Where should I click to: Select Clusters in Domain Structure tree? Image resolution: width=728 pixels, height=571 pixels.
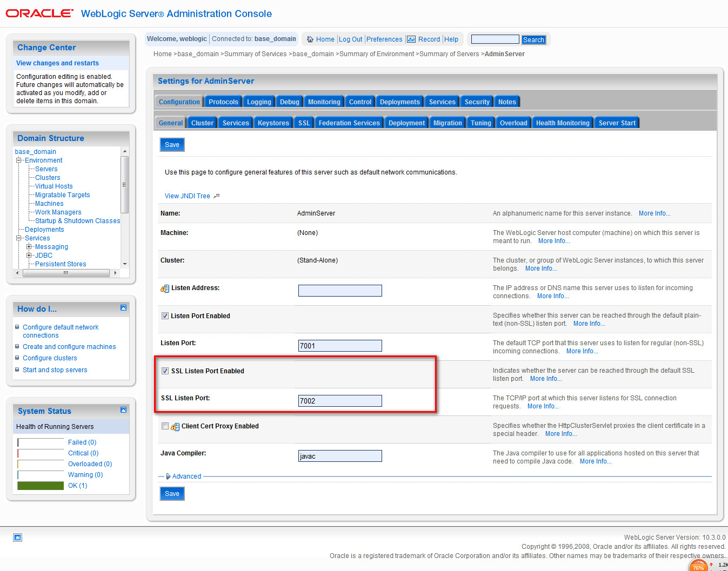(x=48, y=178)
